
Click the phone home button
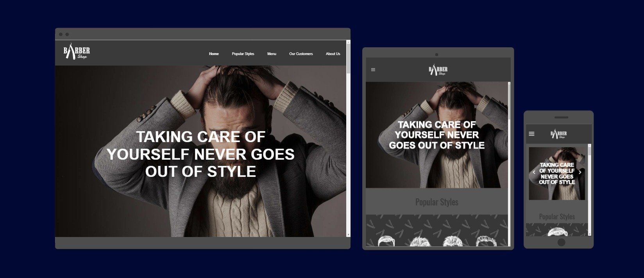click(561, 242)
